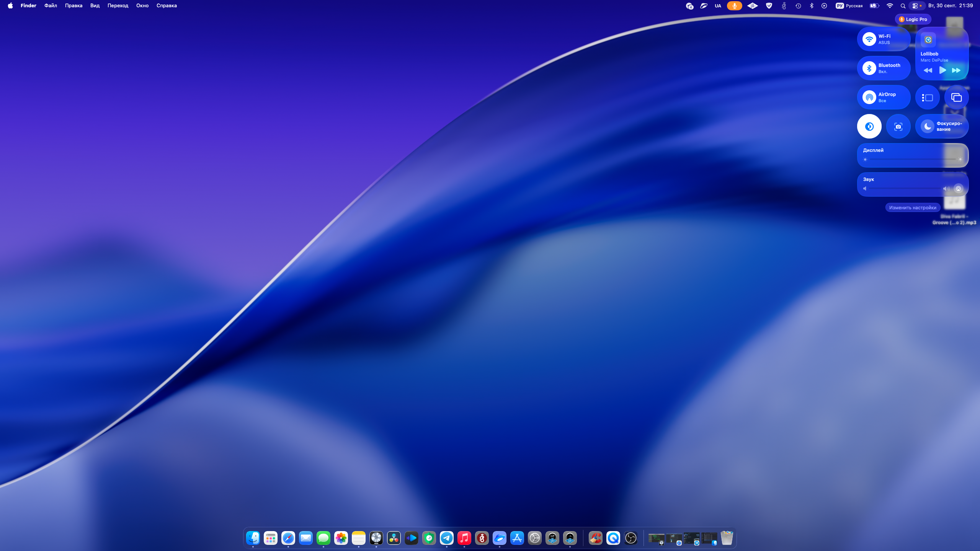Open Русская input source menu

click(x=849, y=6)
